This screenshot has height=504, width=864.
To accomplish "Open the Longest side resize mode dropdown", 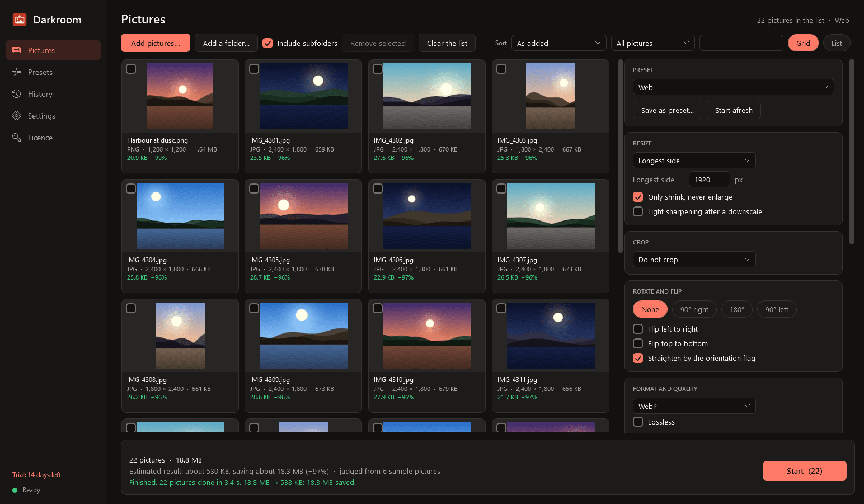I will (694, 161).
